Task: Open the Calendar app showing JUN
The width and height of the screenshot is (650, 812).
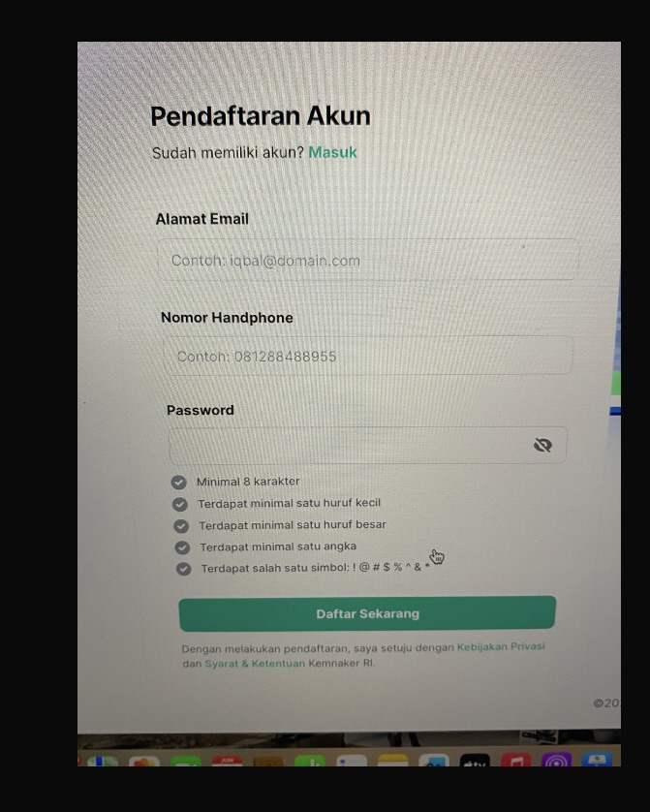Action: tap(228, 762)
